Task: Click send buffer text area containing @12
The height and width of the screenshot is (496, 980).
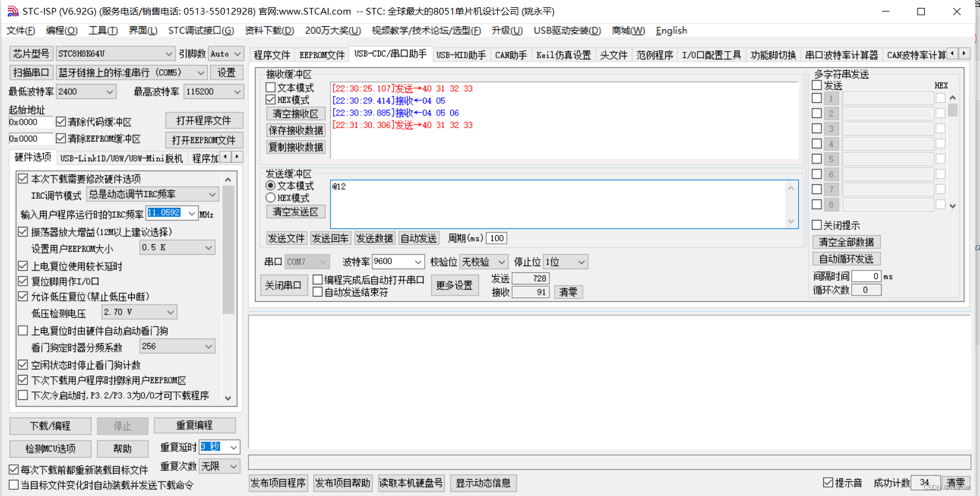Action: click(x=564, y=204)
